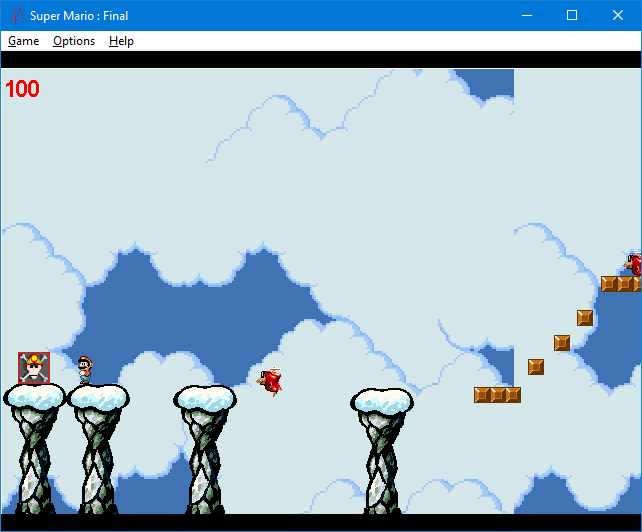Open the Game menu

[x=24, y=41]
